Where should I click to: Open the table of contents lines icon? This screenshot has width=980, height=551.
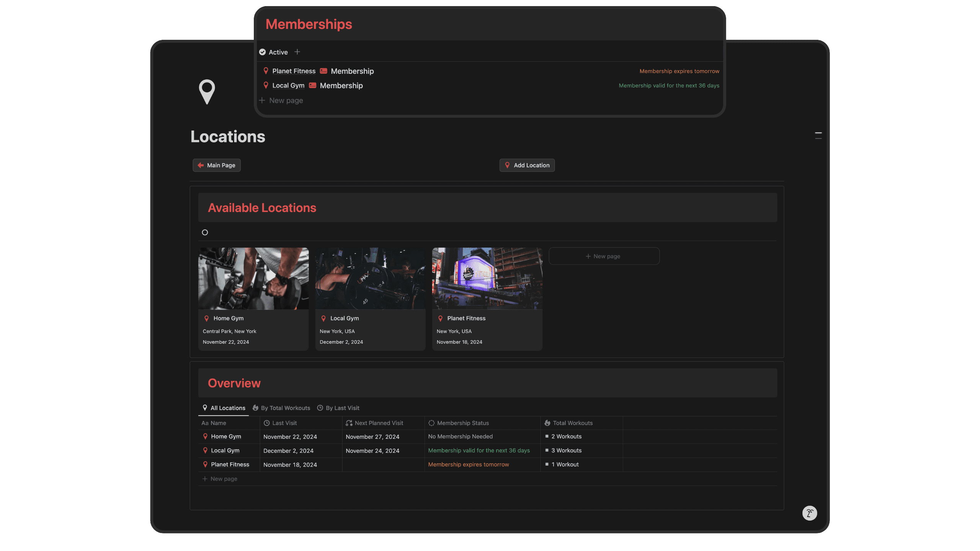pos(818,135)
